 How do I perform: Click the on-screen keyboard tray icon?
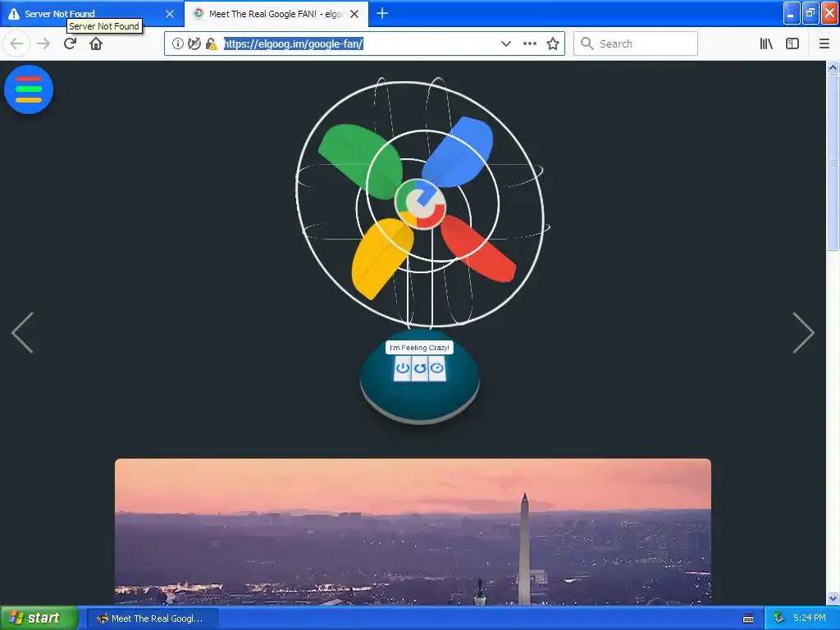[x=748, y=619]
